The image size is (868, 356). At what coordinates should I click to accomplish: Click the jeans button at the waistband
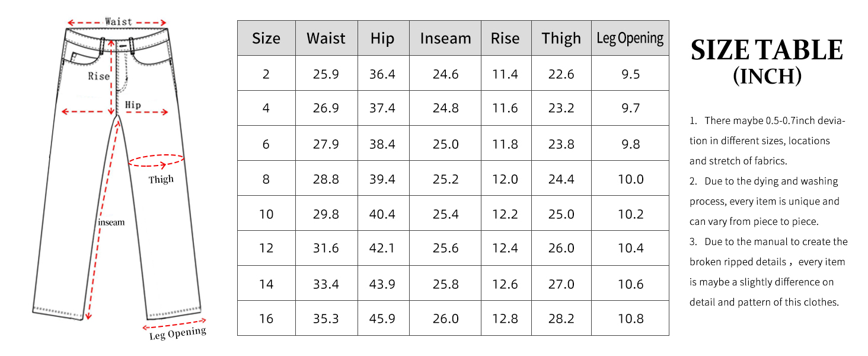click(122, 45)
